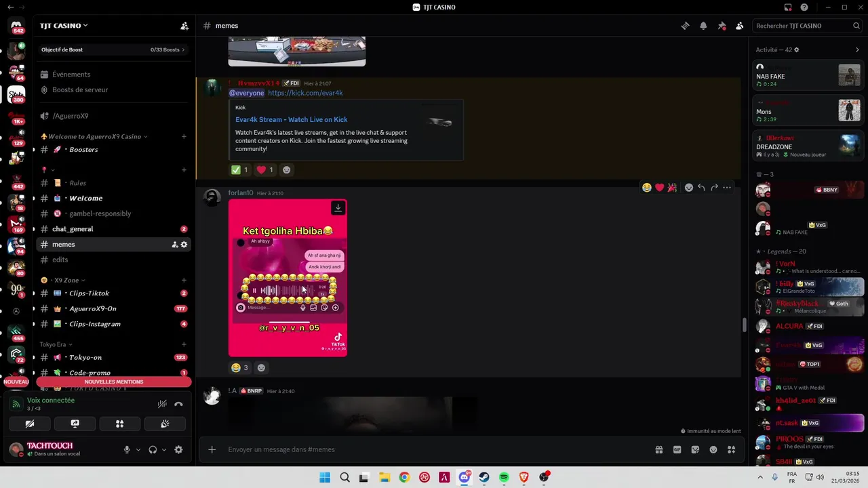
Task: Download the TikTok meme image
Action: pyautogui.click(x=338, y=207)
